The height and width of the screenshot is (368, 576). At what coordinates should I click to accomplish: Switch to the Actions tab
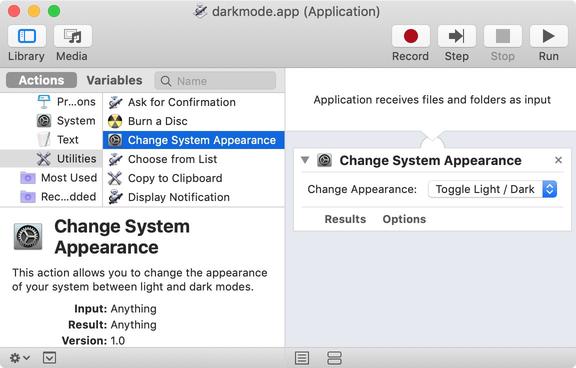42,80
